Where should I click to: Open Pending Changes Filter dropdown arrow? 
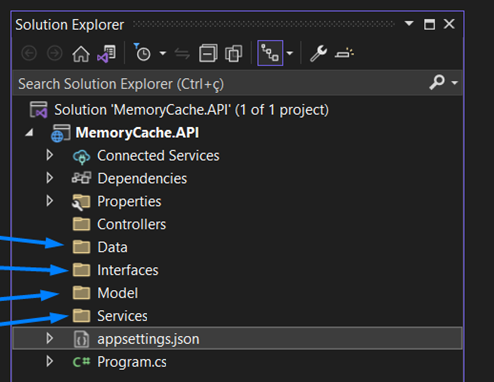(x=163, y=53)
